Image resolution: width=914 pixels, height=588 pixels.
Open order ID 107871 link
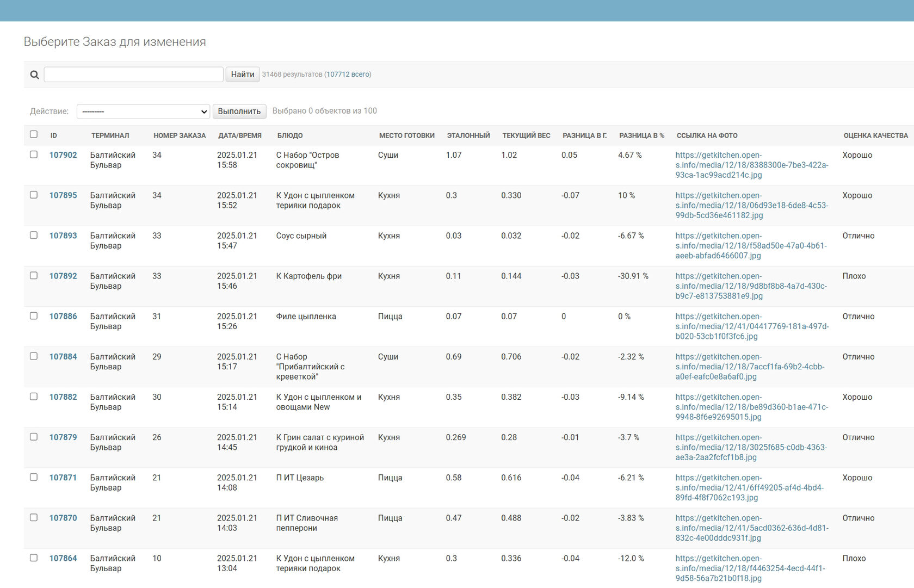click(x=63, y=477)
